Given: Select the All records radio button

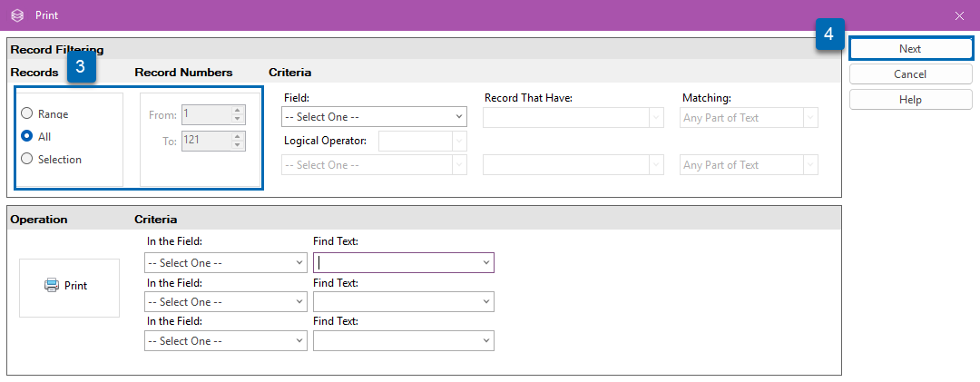Looking at the screenshot, I should (27, 136).
